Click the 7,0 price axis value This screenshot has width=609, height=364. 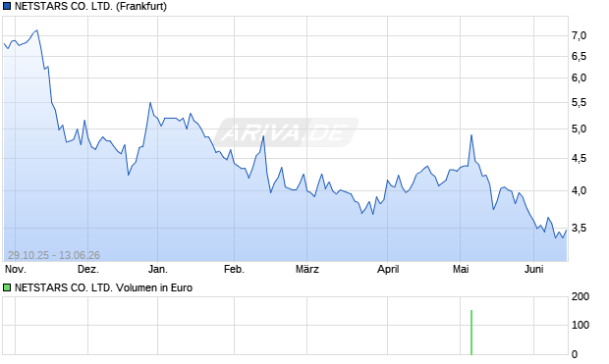[x=579, y=36]
